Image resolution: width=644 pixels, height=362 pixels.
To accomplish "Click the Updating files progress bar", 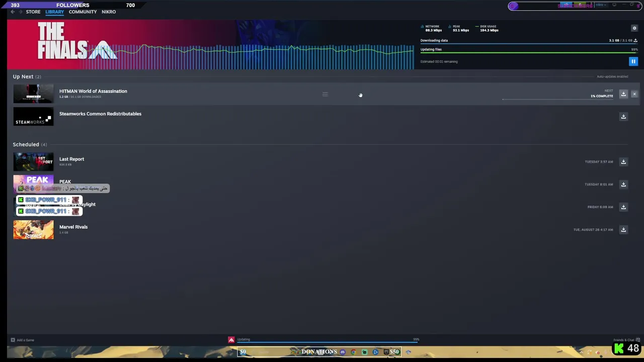I will (529, 52).
